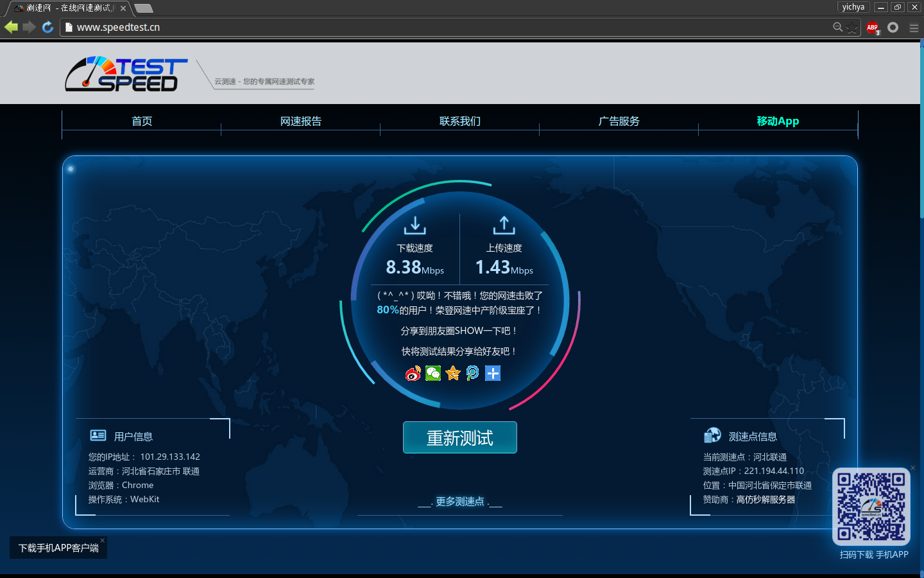Click the 重新测试 button
The height and width of the screenshot is (578, 924).
(x=460, y=437)
